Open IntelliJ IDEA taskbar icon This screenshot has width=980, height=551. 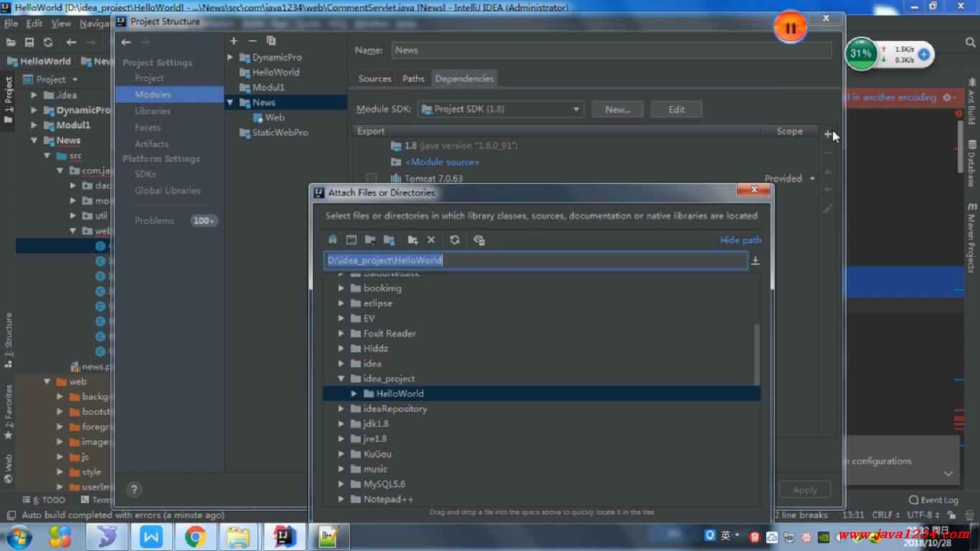(285, 536)
